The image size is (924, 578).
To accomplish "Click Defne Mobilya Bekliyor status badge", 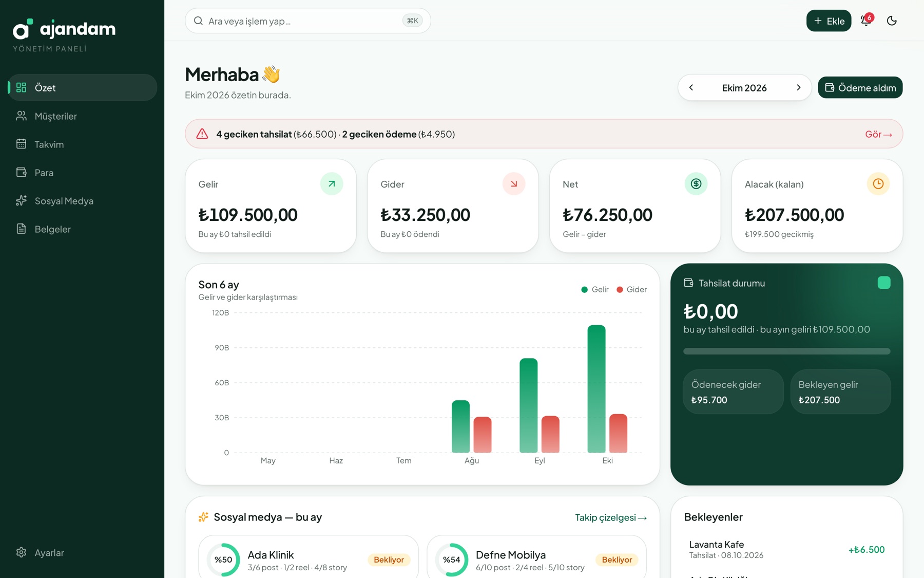I will tap(617, 560).
